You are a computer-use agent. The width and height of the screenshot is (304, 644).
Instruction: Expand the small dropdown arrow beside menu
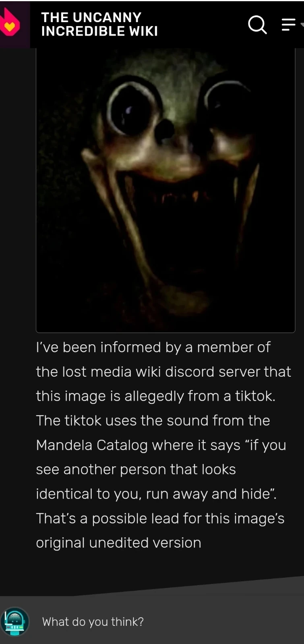[302, 25]
